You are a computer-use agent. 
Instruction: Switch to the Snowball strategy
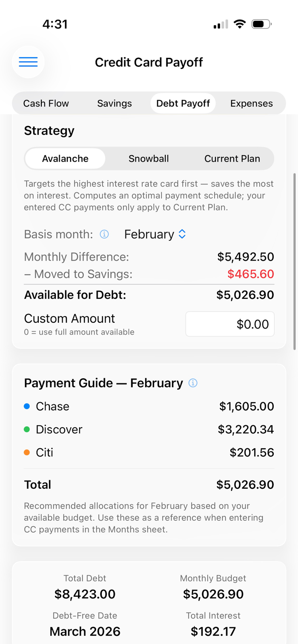pyautogui.click(x=149, y=159)
